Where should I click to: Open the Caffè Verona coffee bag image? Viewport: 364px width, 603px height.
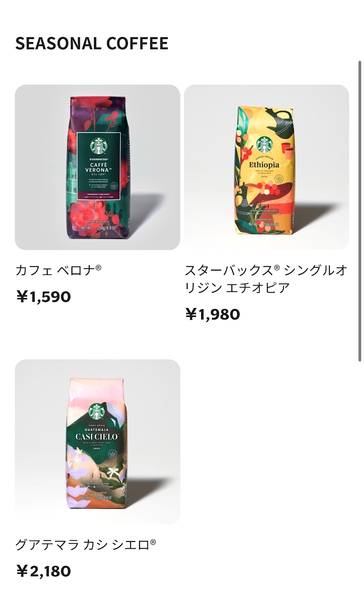(97, 167)
